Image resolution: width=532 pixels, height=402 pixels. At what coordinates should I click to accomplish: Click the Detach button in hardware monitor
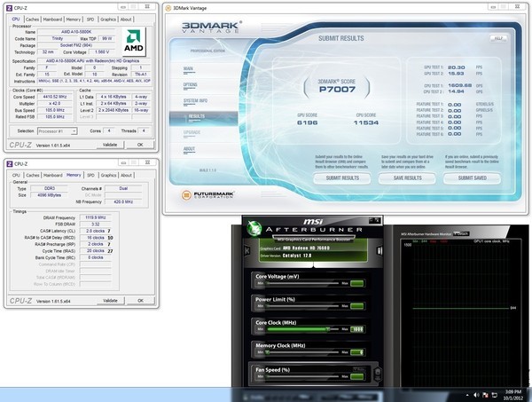click(461, 233)
